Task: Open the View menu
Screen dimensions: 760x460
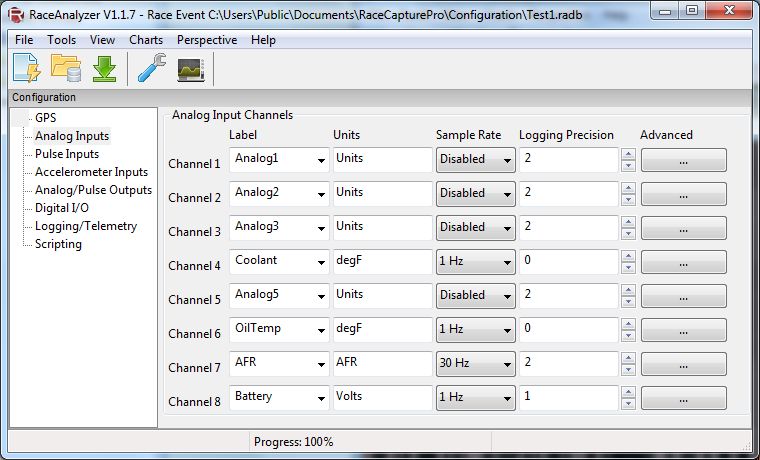Action: pos(102,40)
